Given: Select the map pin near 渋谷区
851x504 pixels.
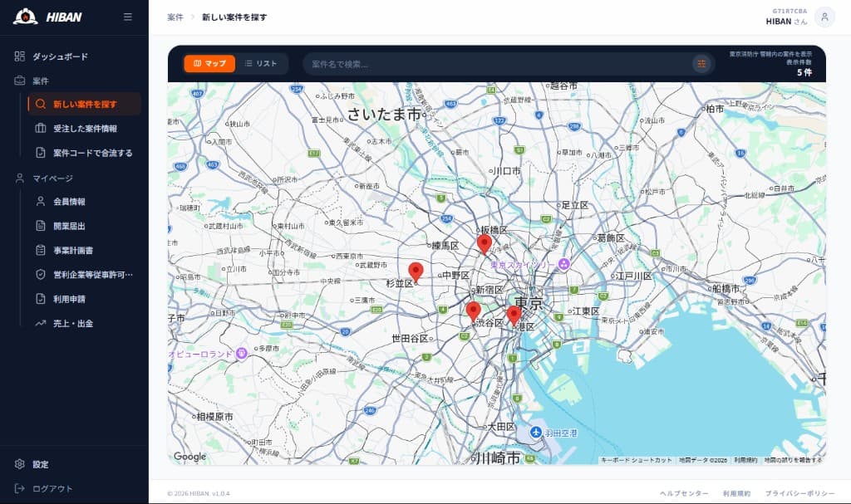Looking at the screenshot, I should pos(473,312).
